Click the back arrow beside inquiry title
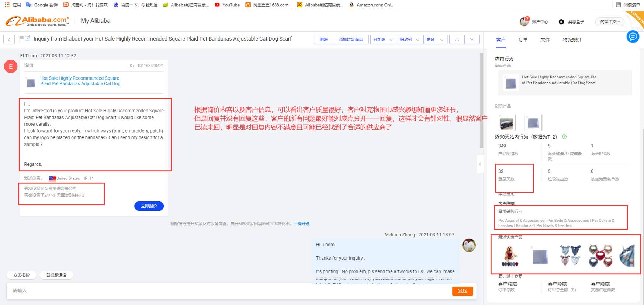 pyautogui.click(x=9, y=39)
